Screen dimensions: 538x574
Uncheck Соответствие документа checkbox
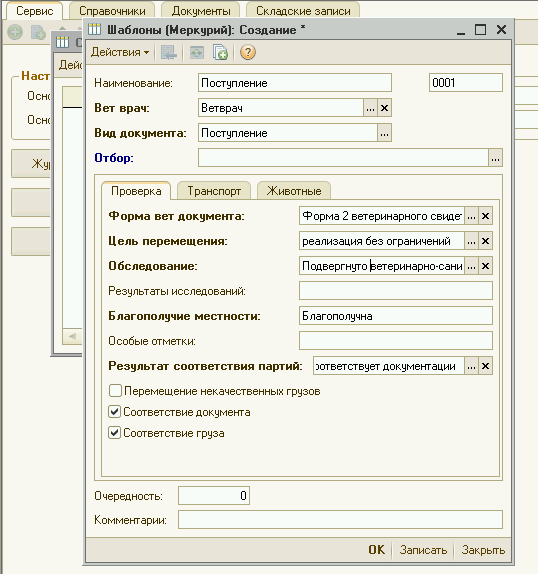coord(115,412)
